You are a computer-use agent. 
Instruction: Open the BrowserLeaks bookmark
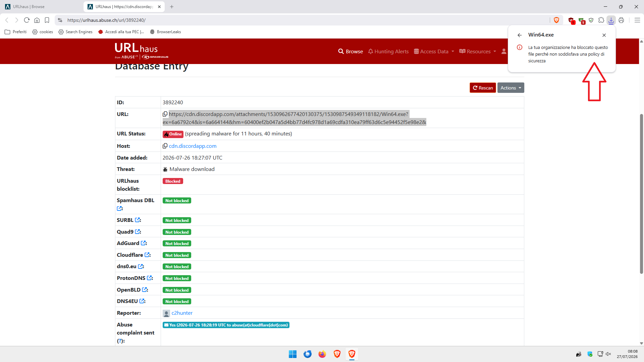[165, 32]
